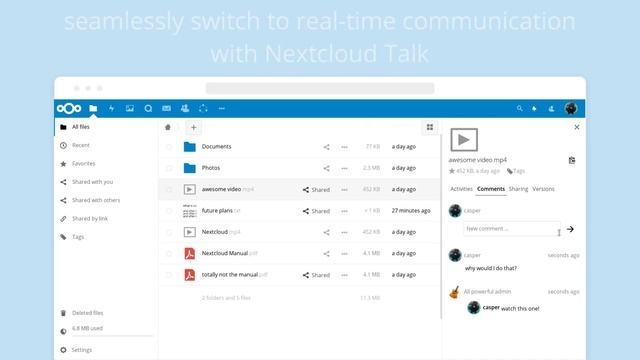Image resolution: width=640 pixels, height=360 pixels.
Task: Open the Nextcloud logo home
Action: (69, 108)
